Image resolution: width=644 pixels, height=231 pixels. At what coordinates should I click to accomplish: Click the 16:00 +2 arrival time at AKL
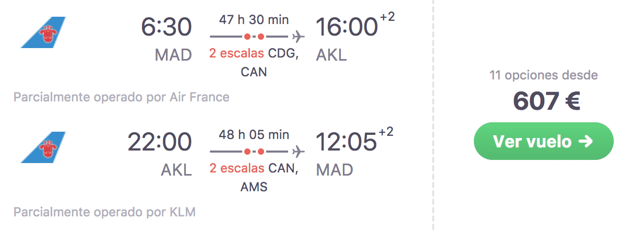click(x=355, y=26)
